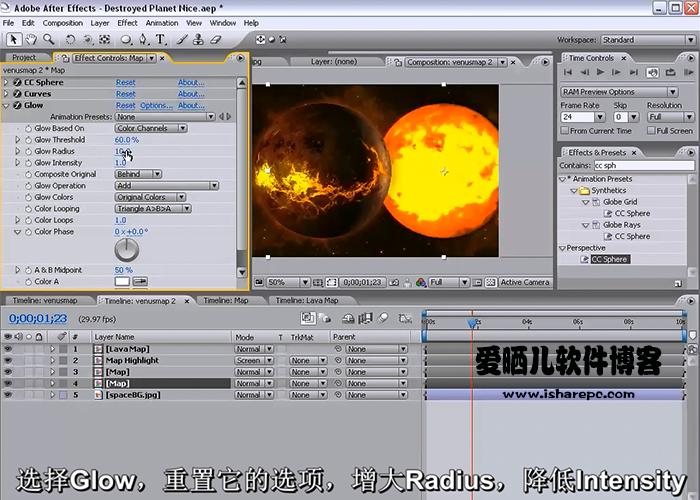The image size is (700, 500).
Task: Switch to the Project tab
Action: click(24, 58)
